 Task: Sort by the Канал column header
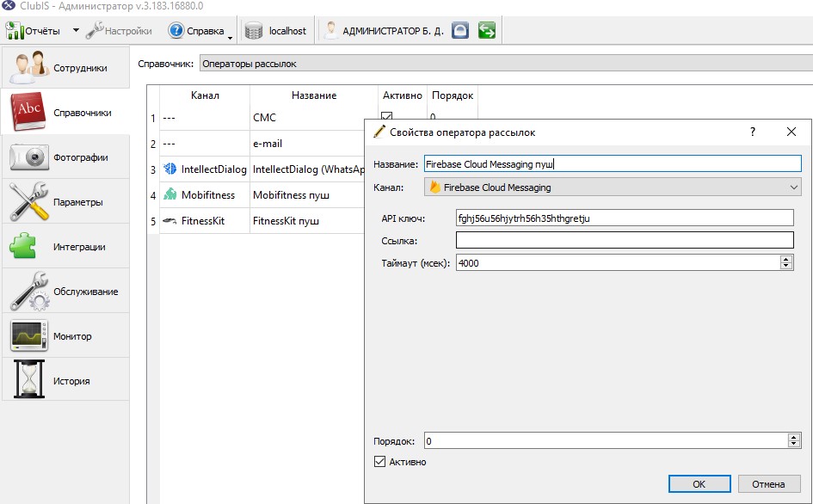(205, 95)
